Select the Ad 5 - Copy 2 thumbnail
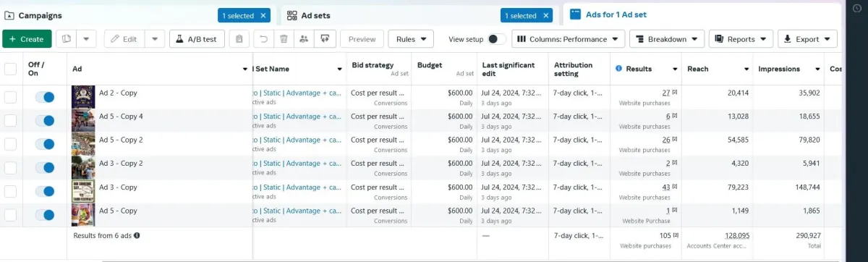This screenshot has width=868, height=262. click(83, 144)
